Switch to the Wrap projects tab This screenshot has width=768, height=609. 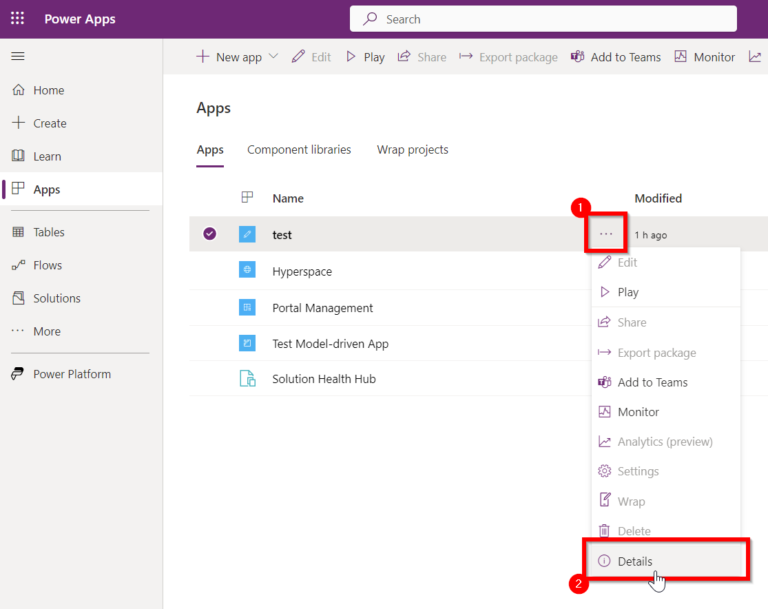tap(412, 149)
